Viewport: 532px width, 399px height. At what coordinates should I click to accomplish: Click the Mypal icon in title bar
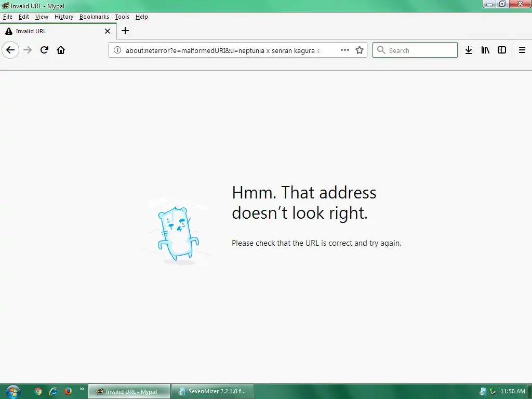tap(5, 5)
